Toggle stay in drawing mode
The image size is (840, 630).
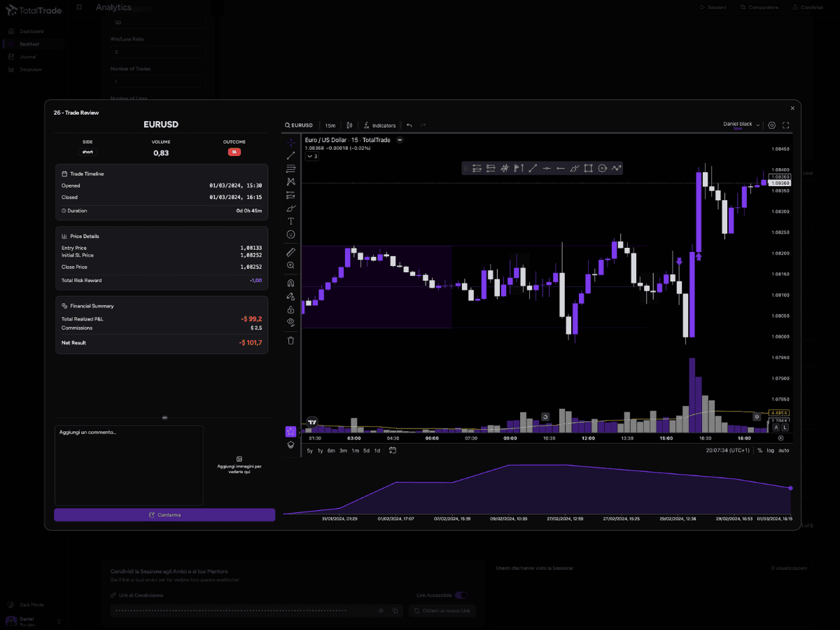click(291, 296)
